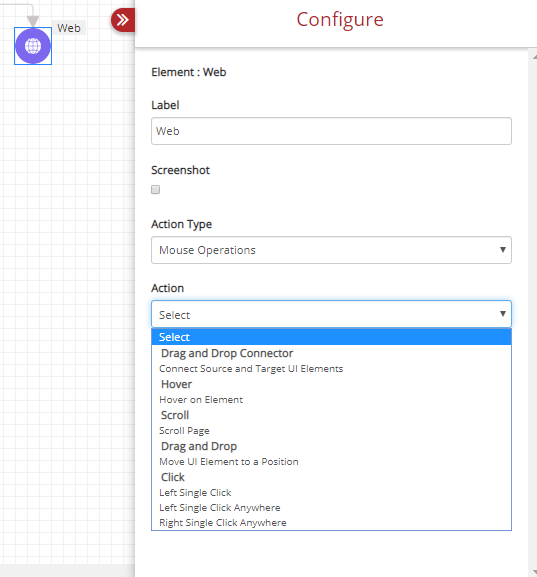Select the purple Web globe node
The width and height of the screenshot is (537, 577).
[33, 46]
